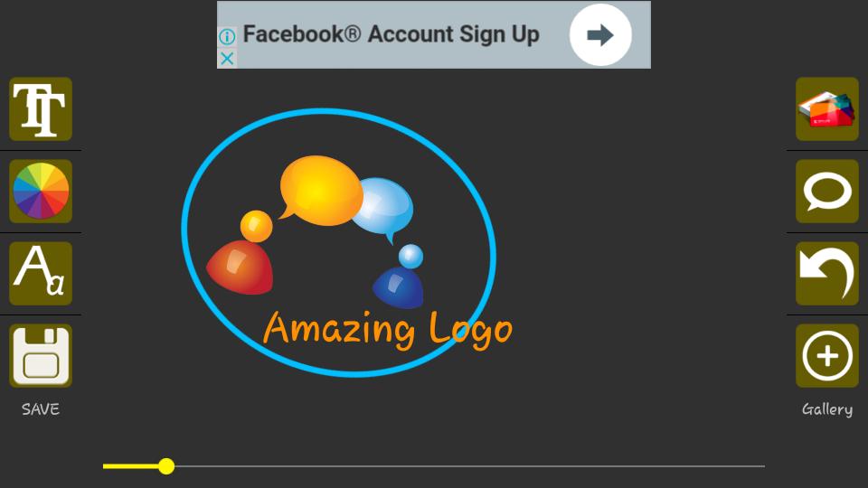
Task: Click the ad's arrow button
Action: (600, 35)
